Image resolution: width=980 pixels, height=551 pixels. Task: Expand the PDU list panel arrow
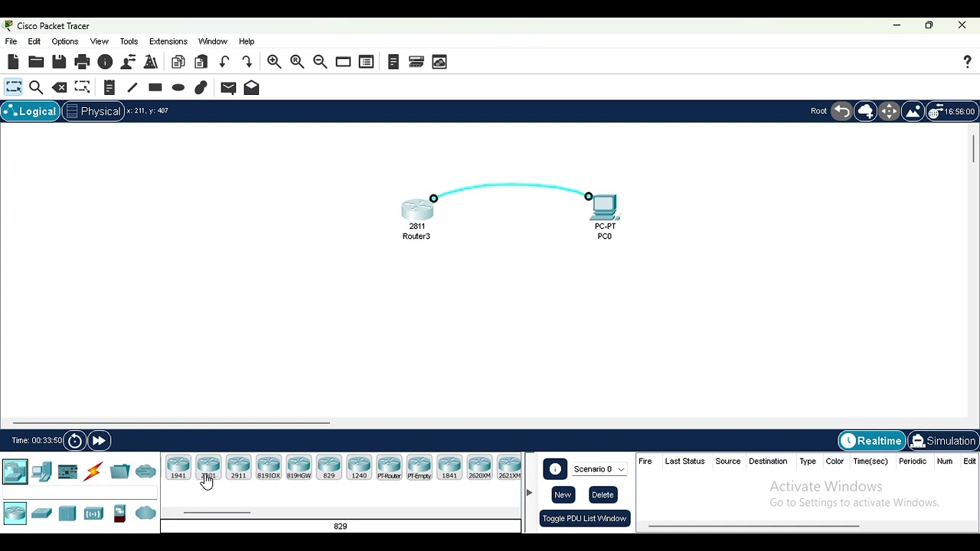point(529,493)
